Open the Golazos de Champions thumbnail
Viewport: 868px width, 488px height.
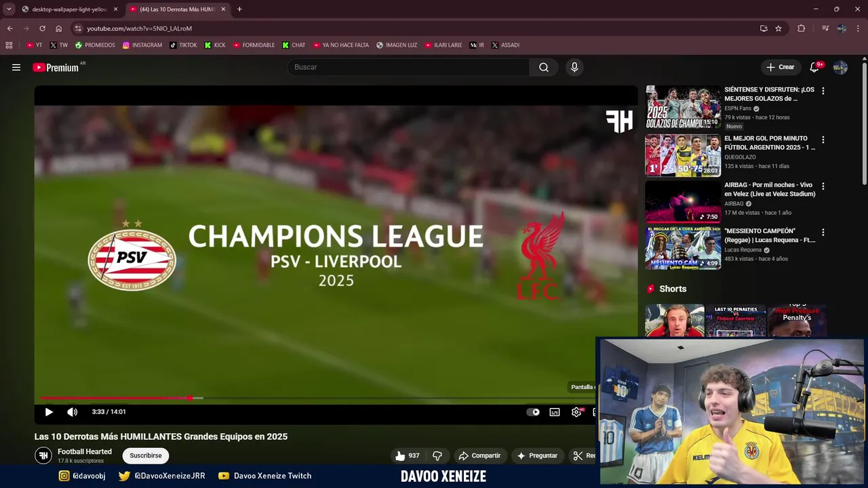683,107
